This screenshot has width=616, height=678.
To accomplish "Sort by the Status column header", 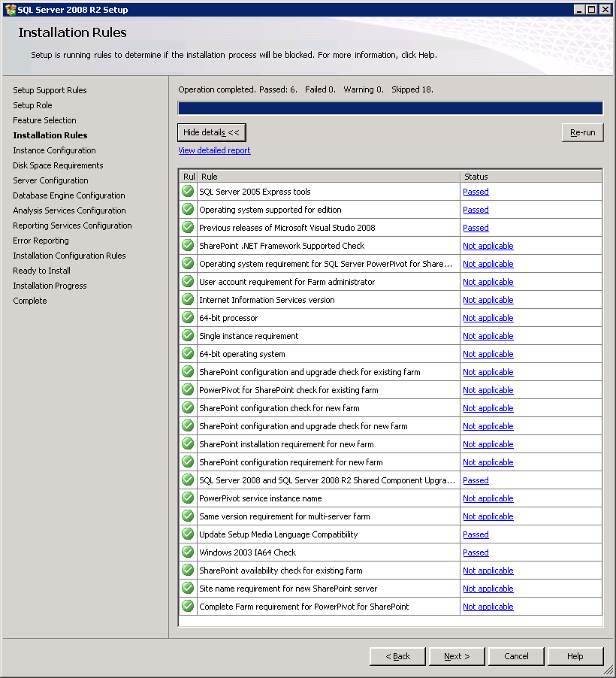I will coord(531,177).
